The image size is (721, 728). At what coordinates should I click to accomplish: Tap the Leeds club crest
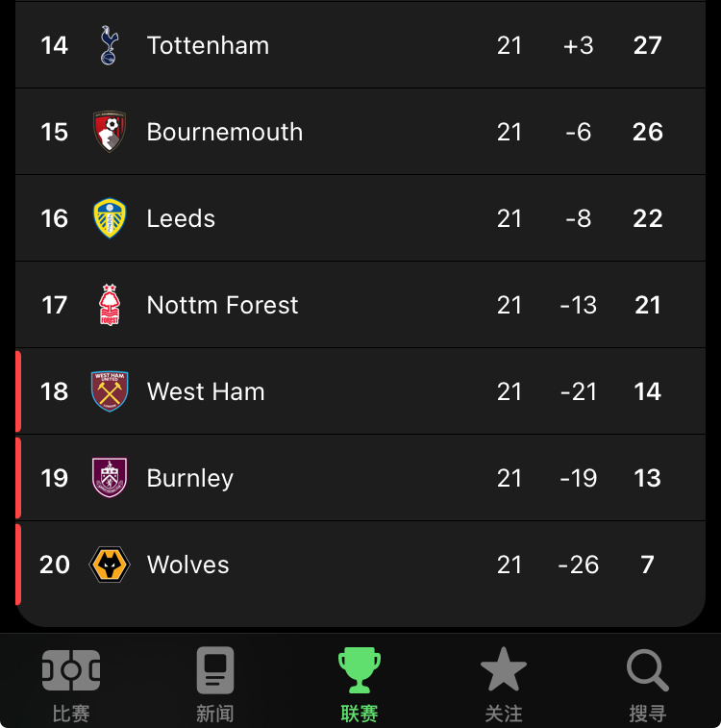point(110,218)
